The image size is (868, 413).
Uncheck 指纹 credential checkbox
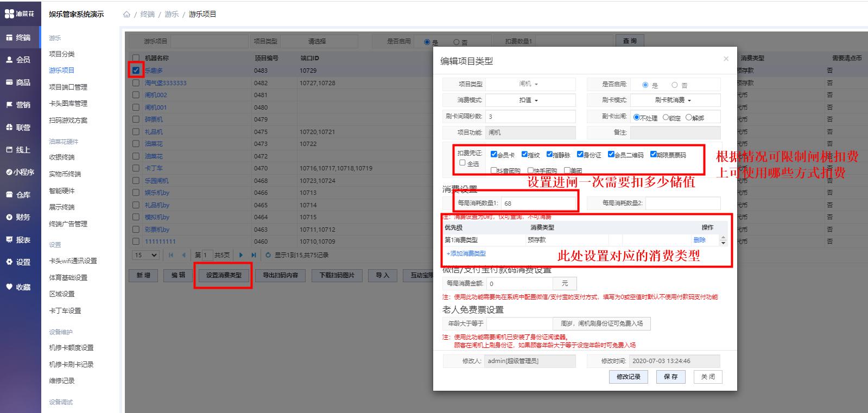524,154
